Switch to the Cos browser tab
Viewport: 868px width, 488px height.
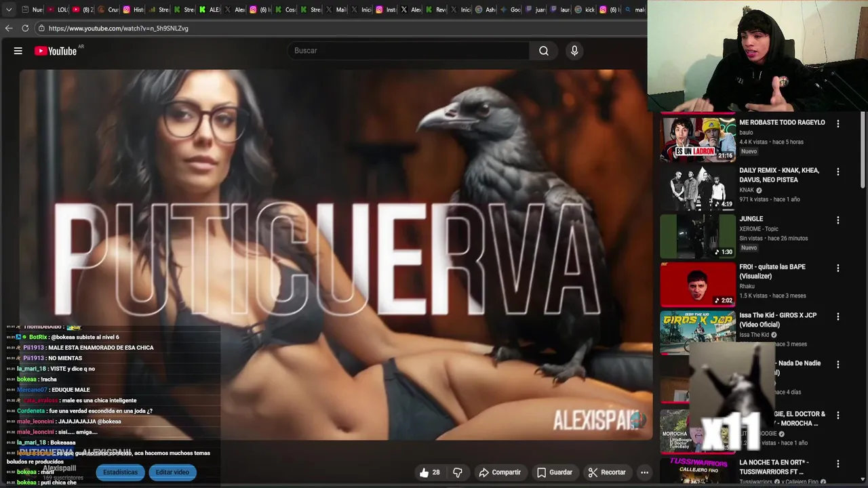[x=285, y=9]
